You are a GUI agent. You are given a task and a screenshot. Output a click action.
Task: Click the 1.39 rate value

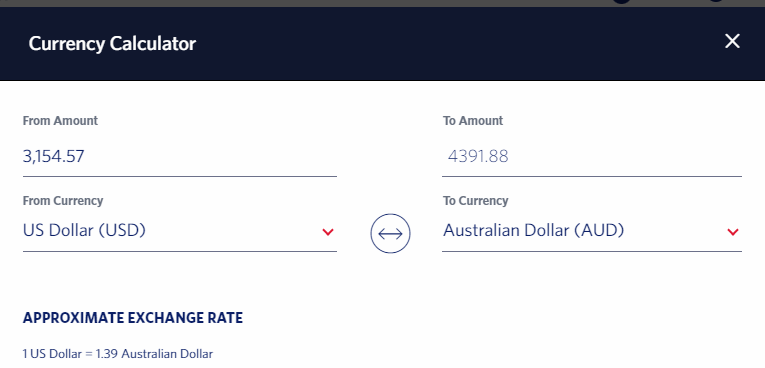[x=107, y=354]
